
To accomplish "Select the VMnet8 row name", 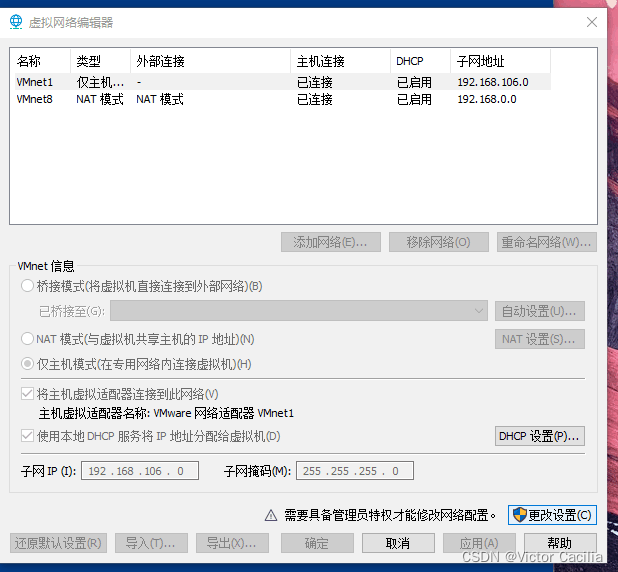I will tap(34, 99).
